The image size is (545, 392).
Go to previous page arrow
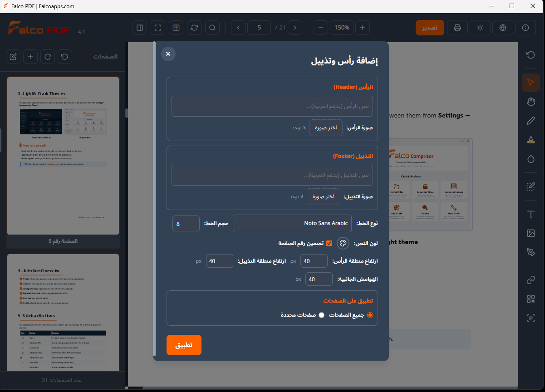(238, 28)
